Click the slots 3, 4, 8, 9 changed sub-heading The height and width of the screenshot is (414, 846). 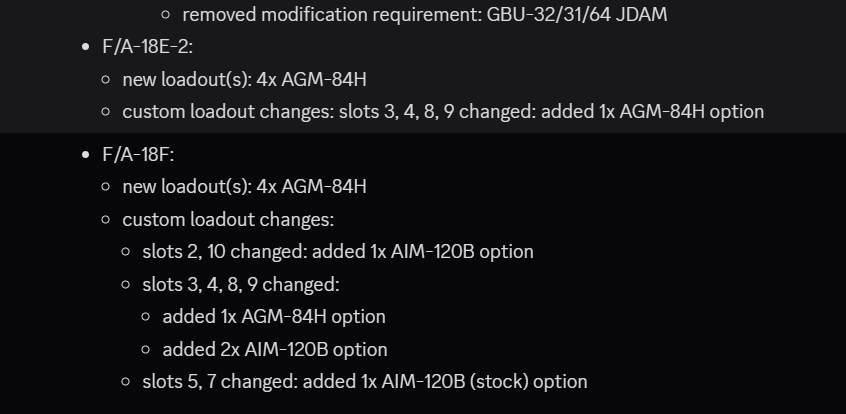click(241, 284)
